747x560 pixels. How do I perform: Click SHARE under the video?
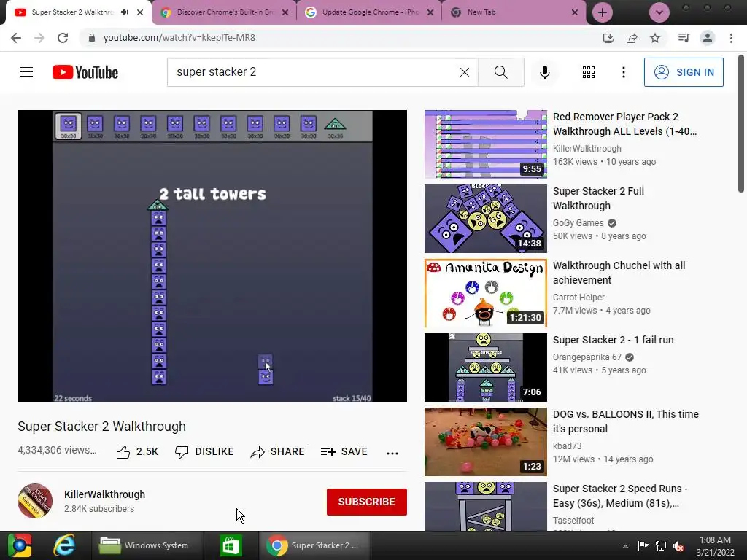tap(278, 451)
